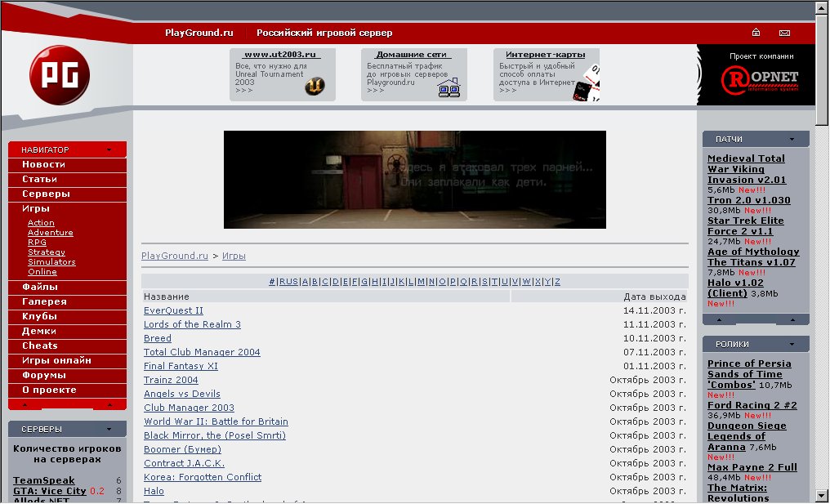Choose the Adventure genre link
Screen dimensions: 830x504
(51, 233)
